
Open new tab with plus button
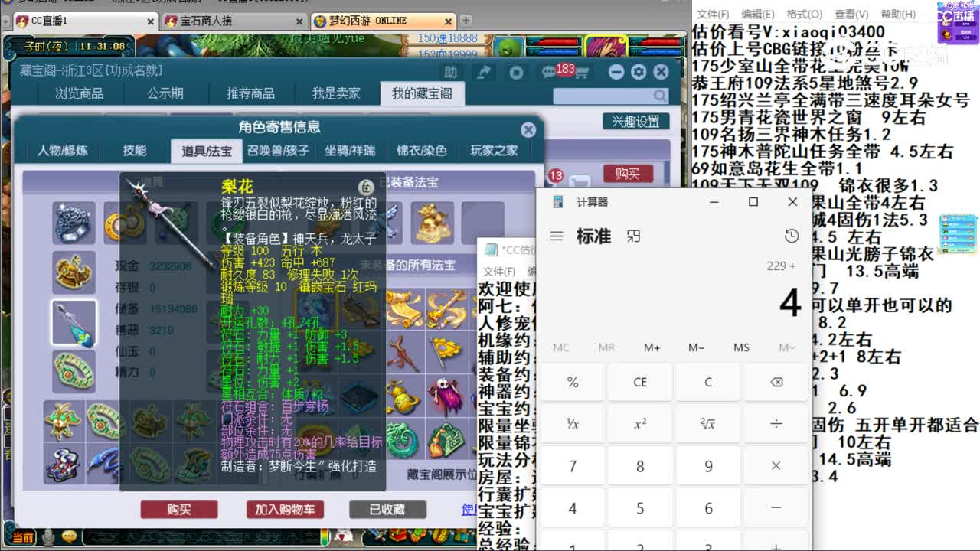pos(465,21)
